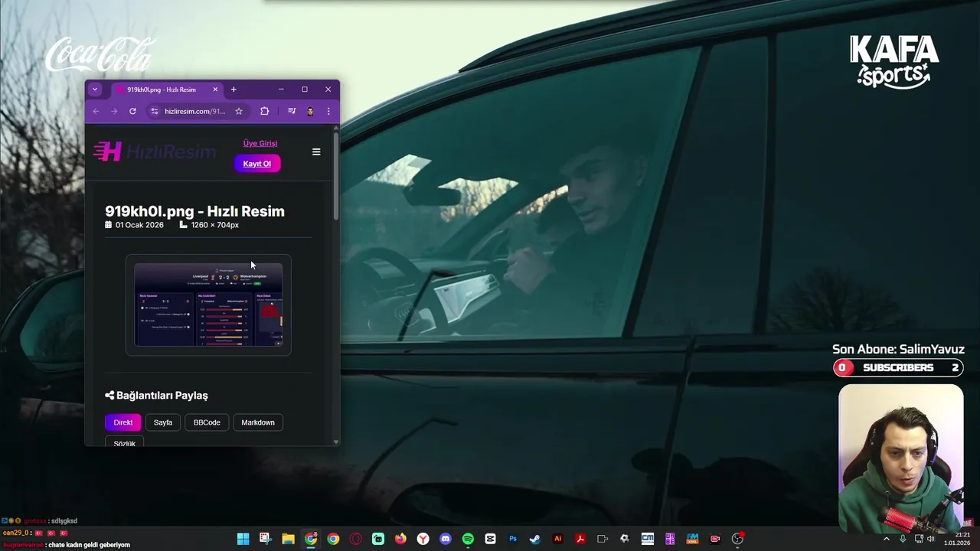Open Chrome's three-dot menu
This screenshot has width=980, height=551.
point(328,111)
